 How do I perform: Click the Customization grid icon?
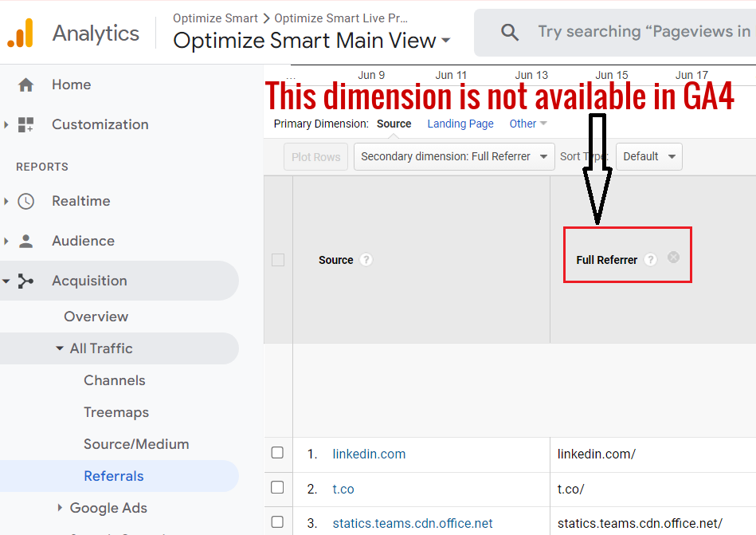(26, 124)
